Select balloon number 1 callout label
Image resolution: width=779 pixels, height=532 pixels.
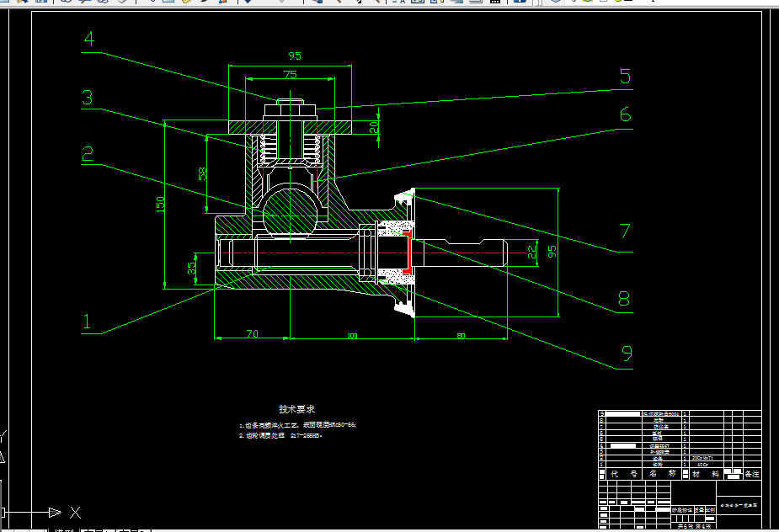point(87,322)
